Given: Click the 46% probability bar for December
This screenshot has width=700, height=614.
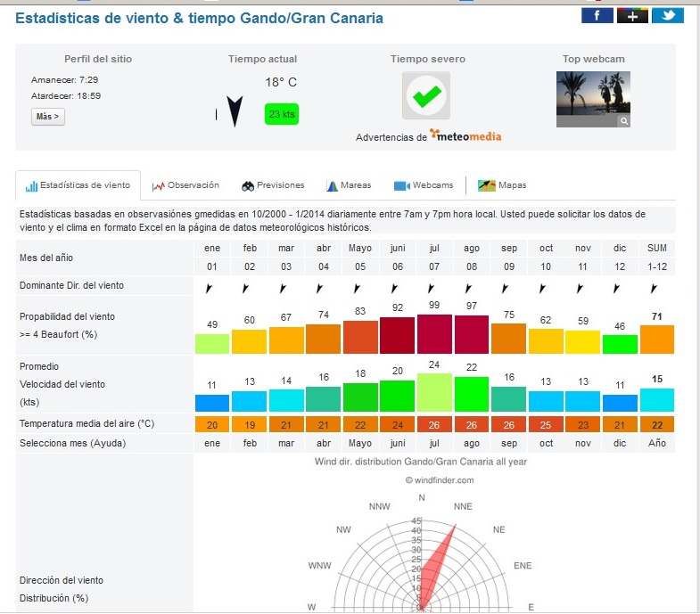Looking at the screenshot, I should [620, 344].
